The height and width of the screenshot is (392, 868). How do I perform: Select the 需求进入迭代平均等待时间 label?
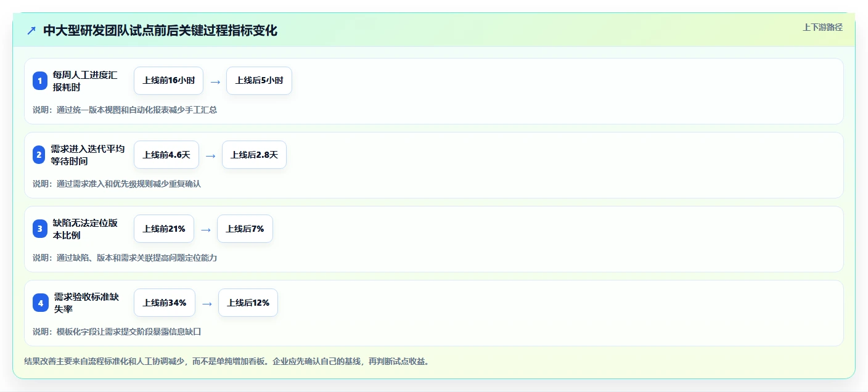[88, 155]
